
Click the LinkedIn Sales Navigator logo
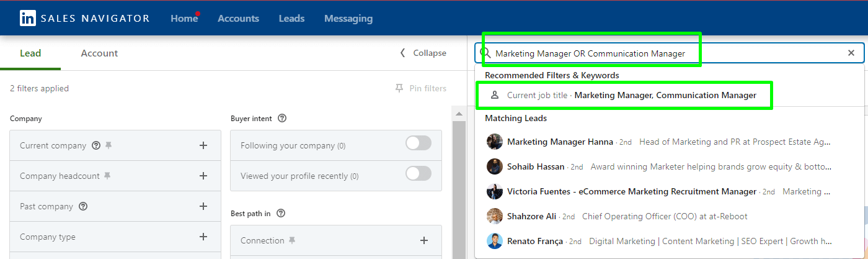(84, 18)
